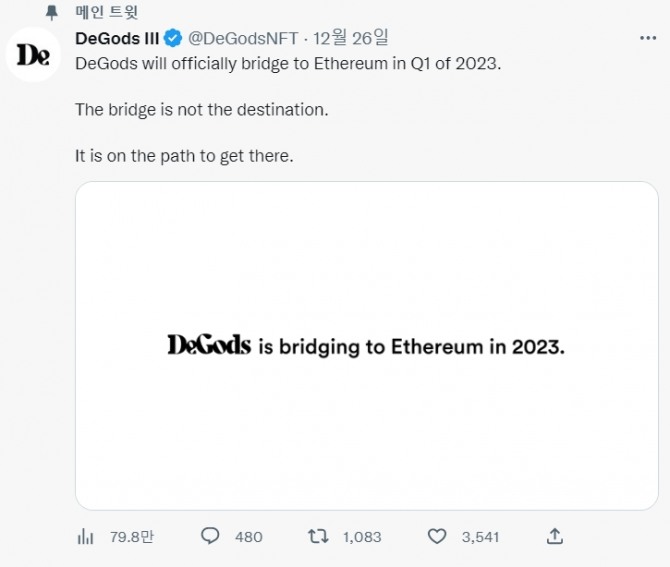Open the tweet's more options menu
This screenshot has width=670, height=567.
647,38
